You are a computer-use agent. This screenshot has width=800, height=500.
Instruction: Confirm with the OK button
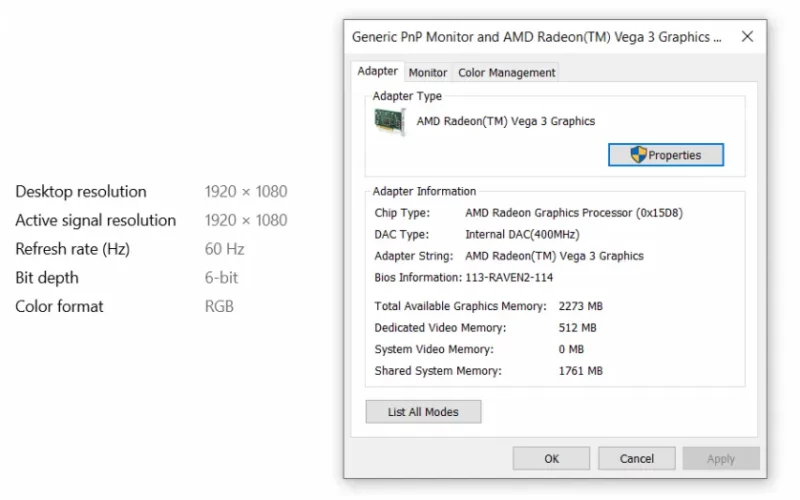(x=551, y=459)
